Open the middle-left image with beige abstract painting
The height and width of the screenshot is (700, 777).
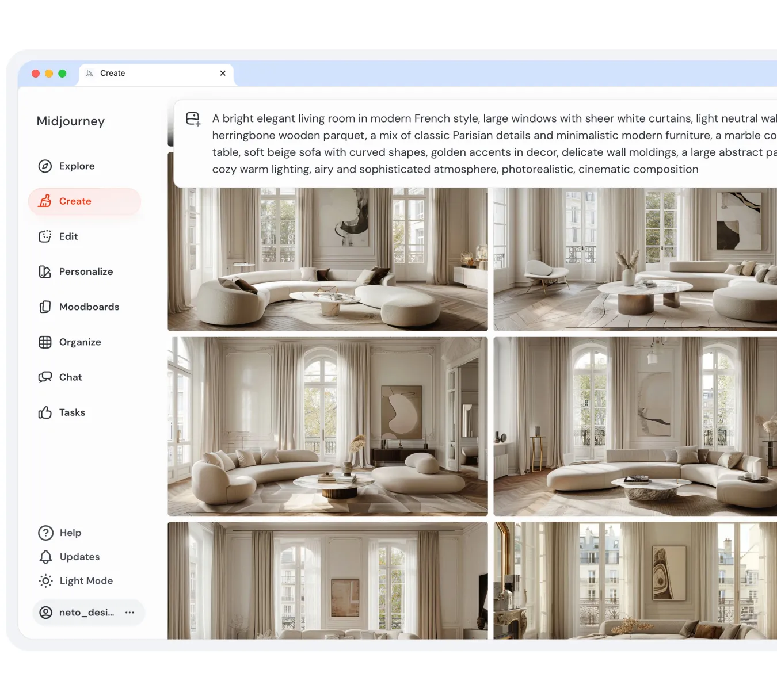pyautogui.click(x=327, y=426)
